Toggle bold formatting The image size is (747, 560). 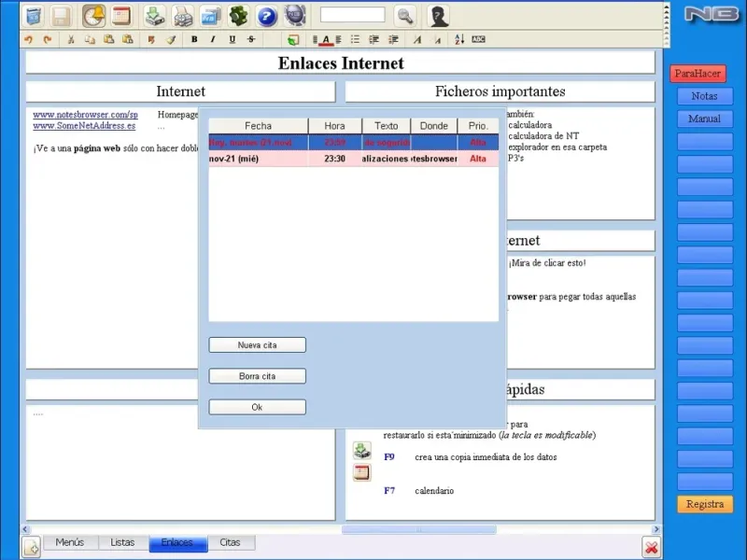(x=194, y=39)
